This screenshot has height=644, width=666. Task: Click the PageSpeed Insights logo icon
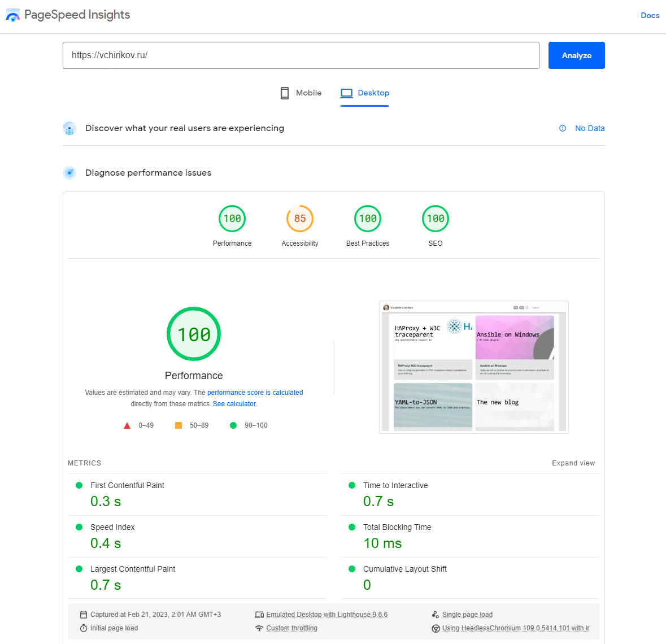(12, 15)
